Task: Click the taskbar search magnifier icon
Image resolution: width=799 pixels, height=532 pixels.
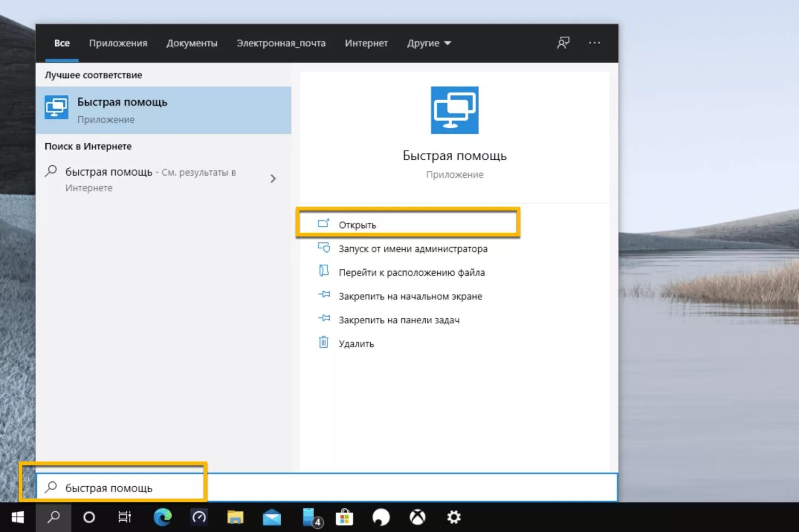Action: coord(53,517)
